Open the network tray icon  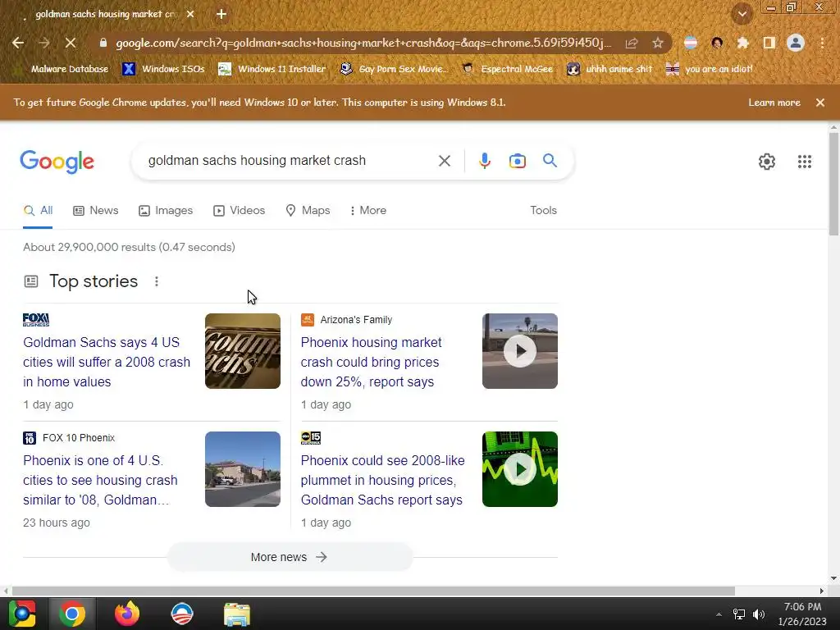tap(739, 614)
